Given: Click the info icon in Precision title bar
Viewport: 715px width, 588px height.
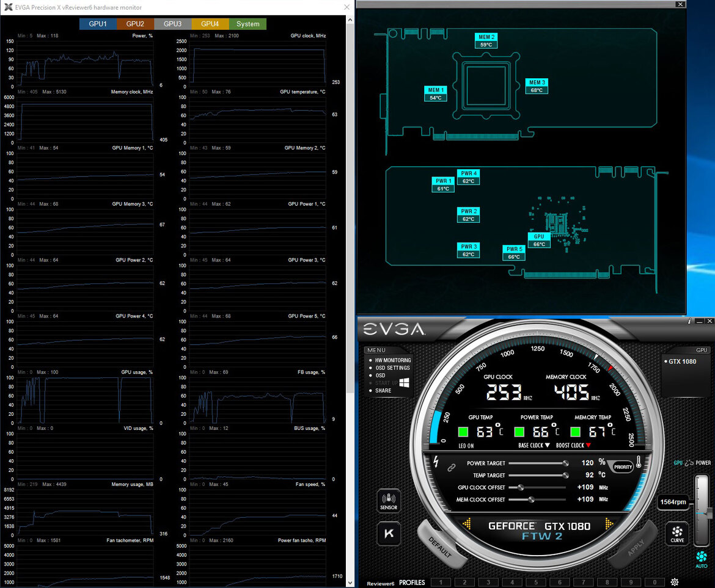Looking at the screenshot, I should [x=689, y=321].
